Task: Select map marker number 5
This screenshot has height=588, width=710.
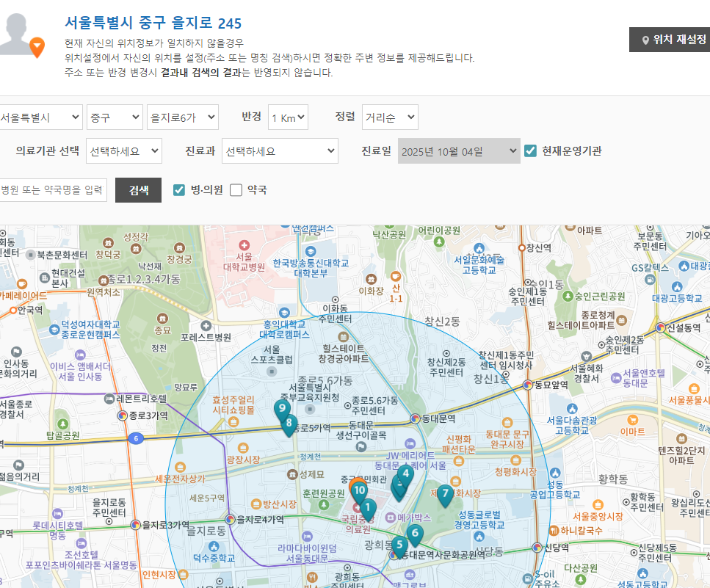Action: click(399, 546)
